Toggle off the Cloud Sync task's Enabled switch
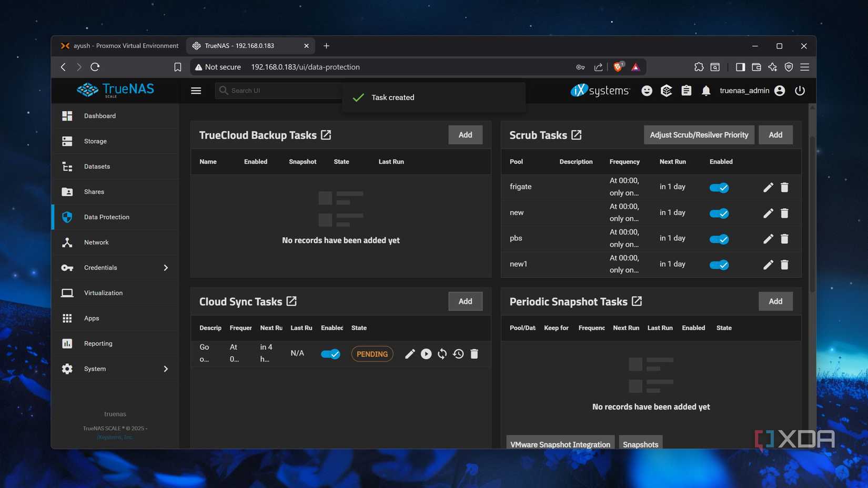The width and height of the screenshot is (868, 488). pos(330,354)
